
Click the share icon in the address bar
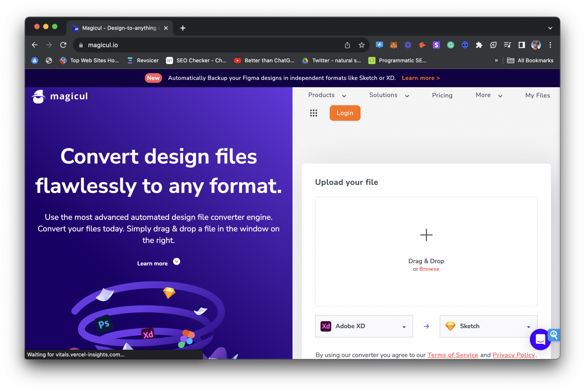click(347, 45)
